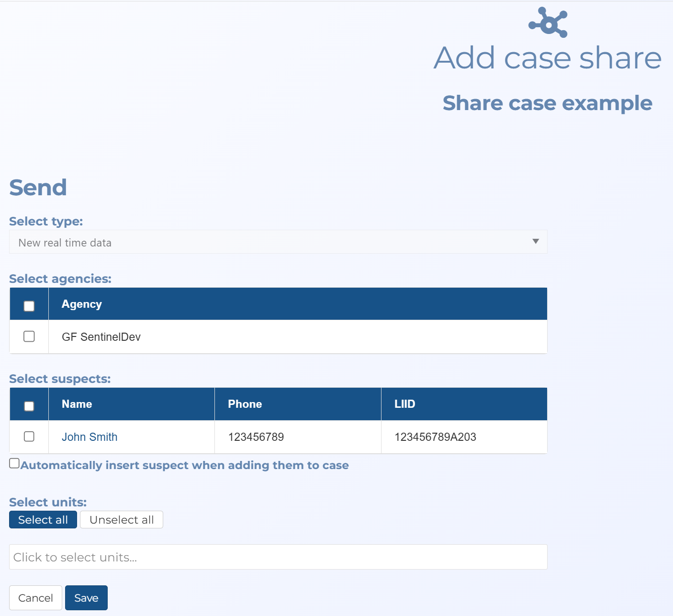Tick the checkbox for John Smith

pos(29,437)
